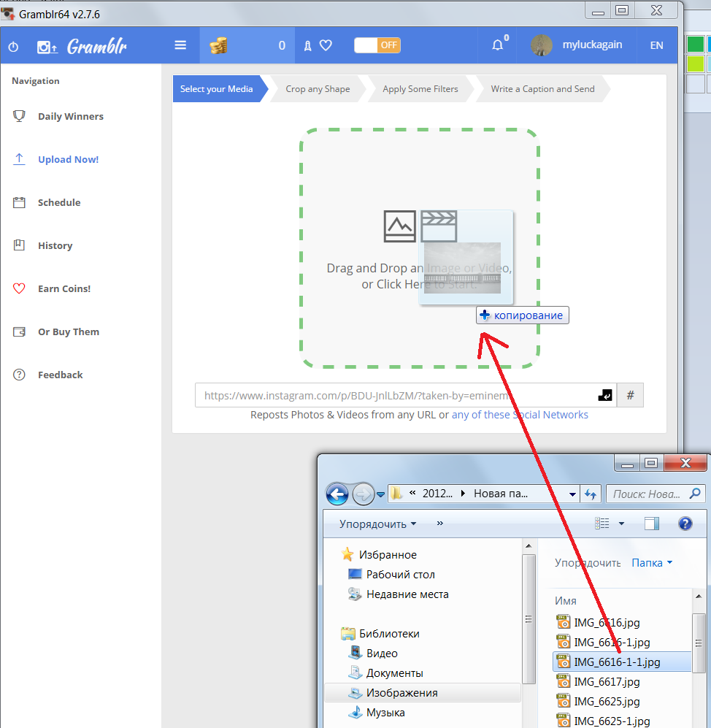Select file IMG_6617.jpg in Explorer list
The image size is (711, 728).
coord(607,682)
